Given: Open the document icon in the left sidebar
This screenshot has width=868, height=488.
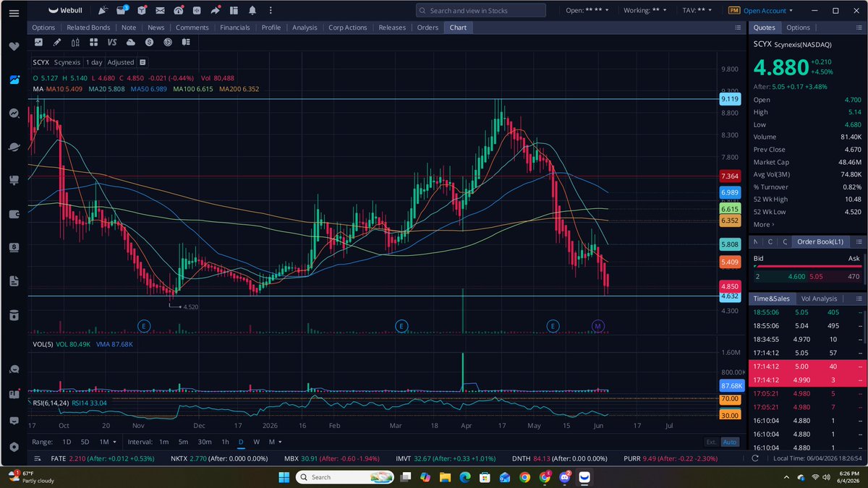Looking at the screenshot, I should [14, 281].
